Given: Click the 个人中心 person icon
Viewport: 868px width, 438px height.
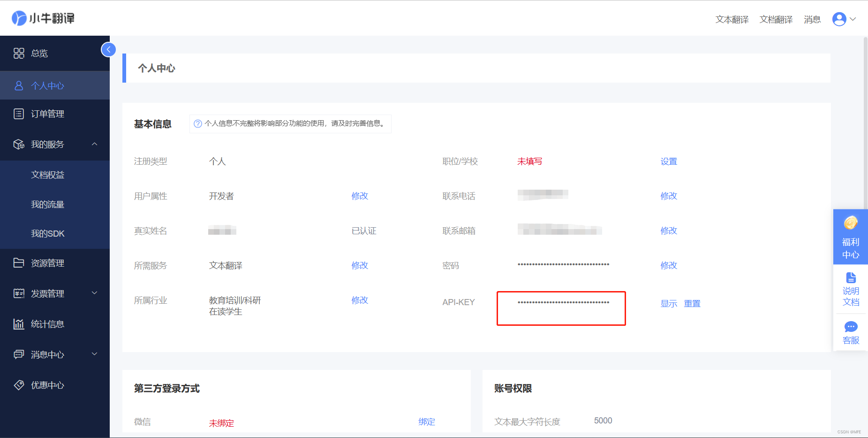Looking at the screenshot, I should 19,86.
